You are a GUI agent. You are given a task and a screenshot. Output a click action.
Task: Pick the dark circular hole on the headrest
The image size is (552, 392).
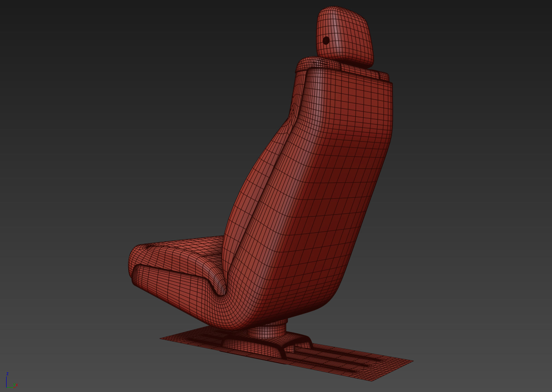[326, 40]
